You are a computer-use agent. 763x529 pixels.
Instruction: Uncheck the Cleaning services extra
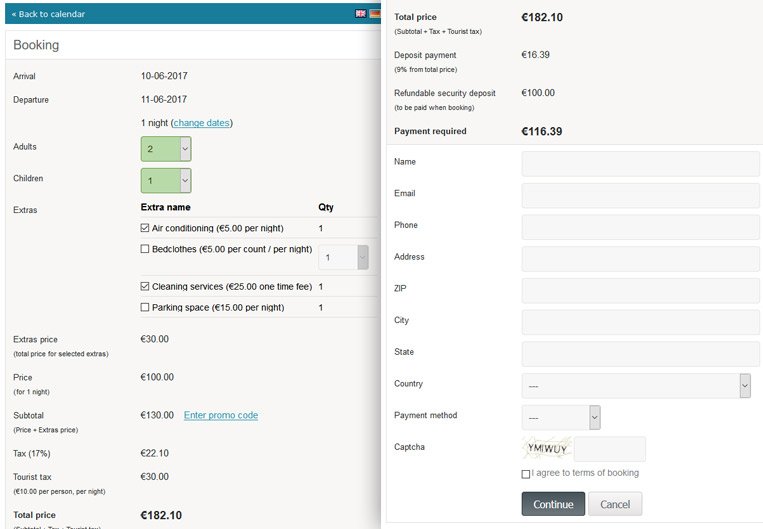tap(145, 286)
